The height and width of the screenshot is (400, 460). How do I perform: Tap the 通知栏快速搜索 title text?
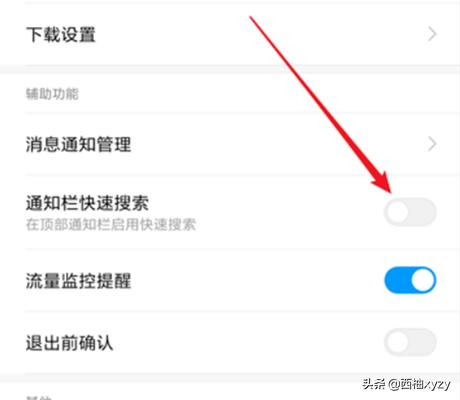[x=87, y=203]
